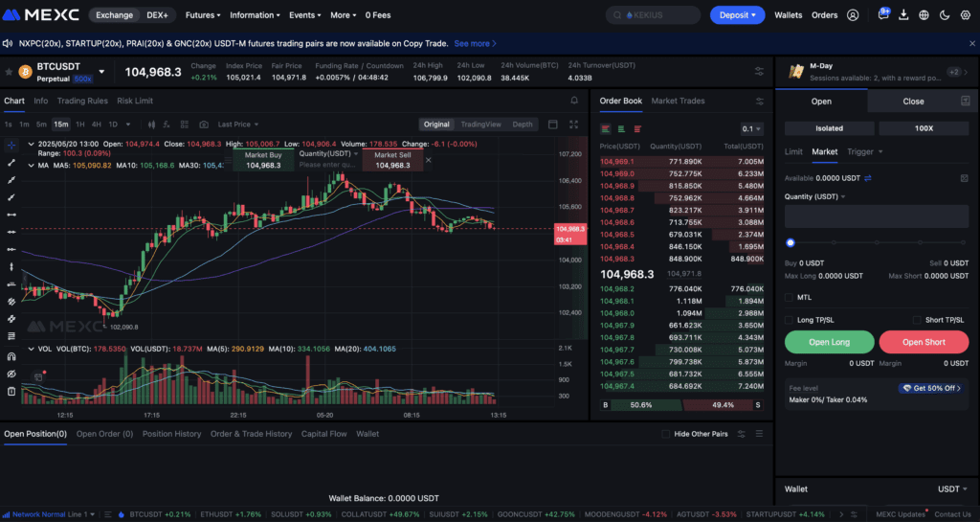Image resolution: width=980 pixels, height=522 pixels.
Task: Take chart screenshot with camera icon
Action: (x=204, y=125)
